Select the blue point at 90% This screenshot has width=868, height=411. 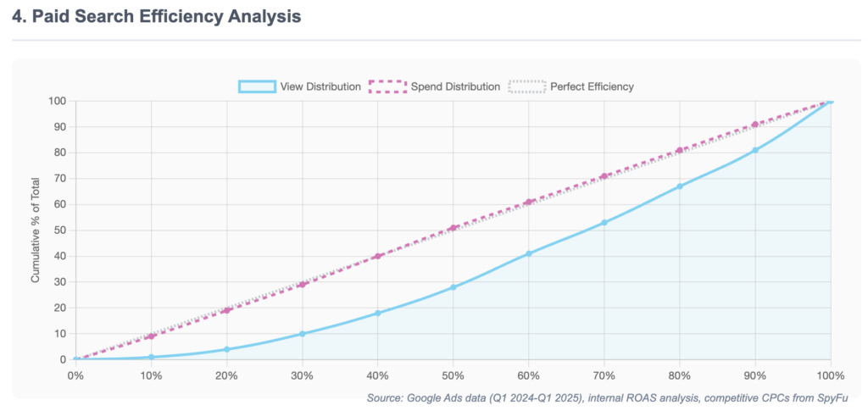click(x=755, y=150)
